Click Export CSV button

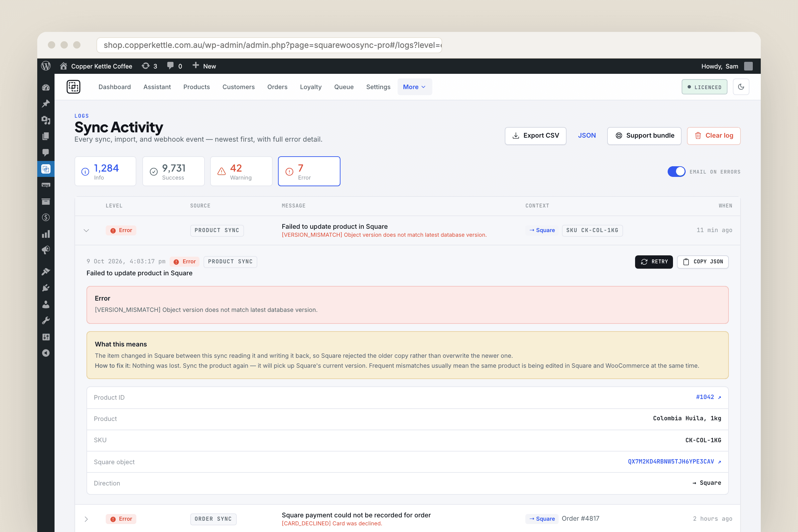pos(535,136)
